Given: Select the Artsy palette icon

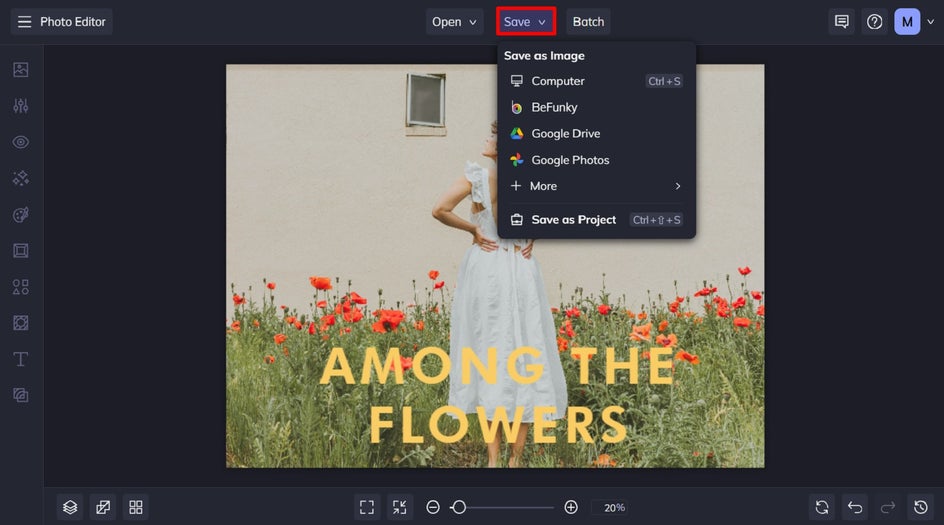Looking at the screenshot, I should click(x=21, y=215).
